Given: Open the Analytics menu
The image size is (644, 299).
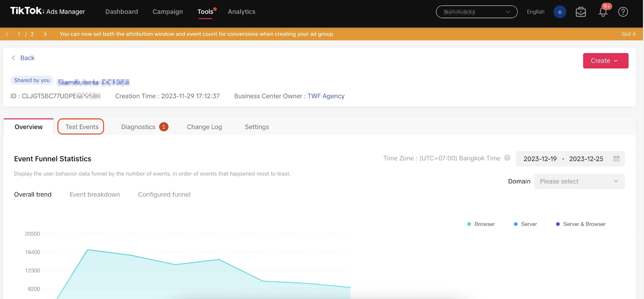Looking at the screenshot, I should [242, 12].
